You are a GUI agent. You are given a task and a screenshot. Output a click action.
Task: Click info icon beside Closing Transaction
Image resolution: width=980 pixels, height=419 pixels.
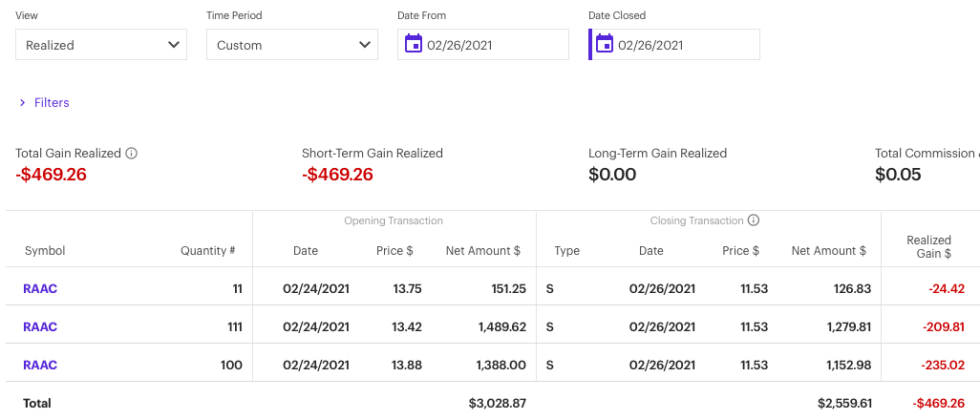tap(754, 220)
